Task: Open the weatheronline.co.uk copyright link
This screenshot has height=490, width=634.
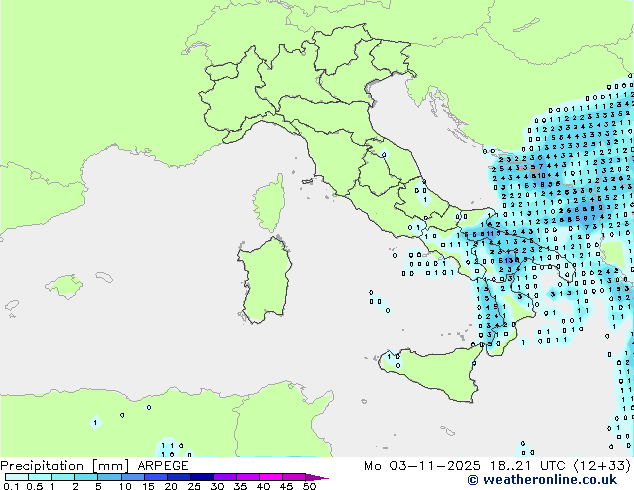Action: coord(542,480)
